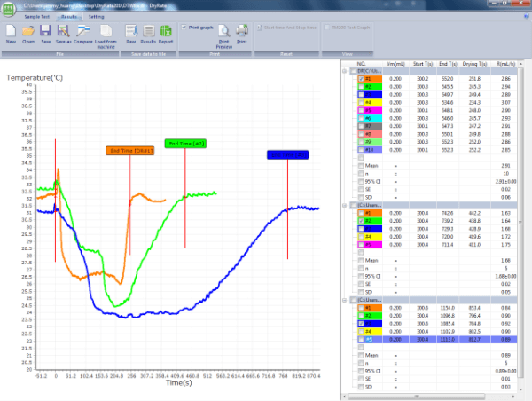Click the 2.91±0.00 confidence value
The image size is (532, 401).
tap(506, 182)
